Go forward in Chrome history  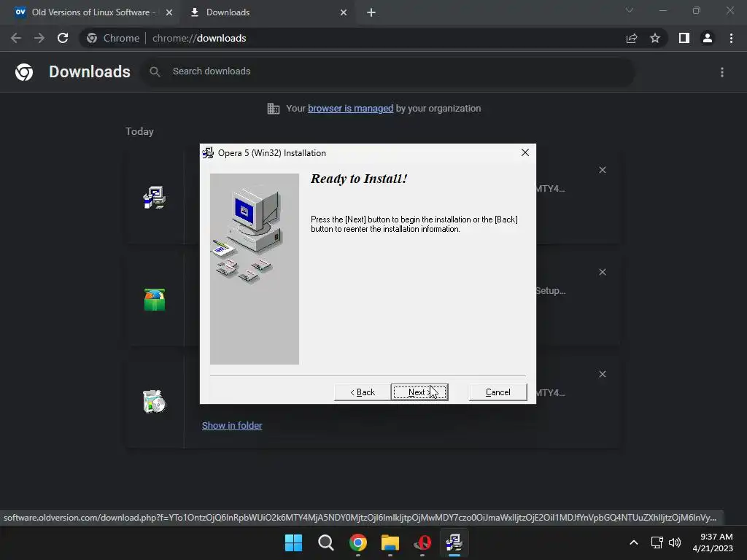pyautogui.click(x=39, y=38)
